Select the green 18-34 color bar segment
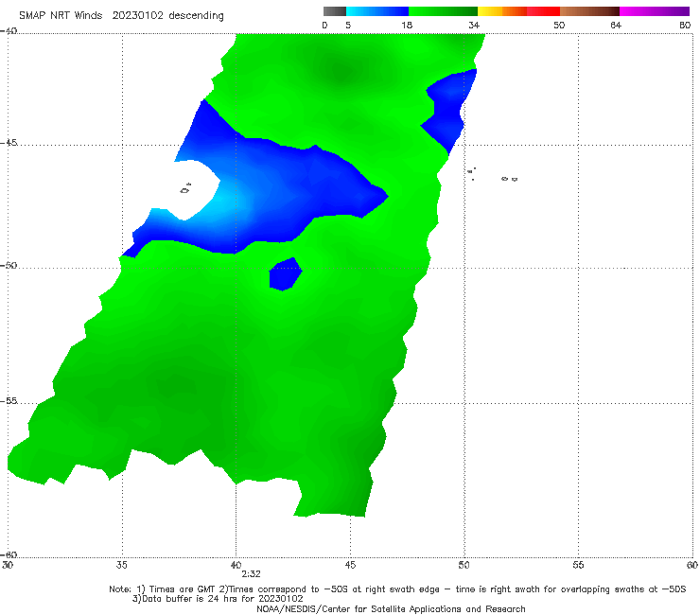The image size is (700, 615). point(443,11)
